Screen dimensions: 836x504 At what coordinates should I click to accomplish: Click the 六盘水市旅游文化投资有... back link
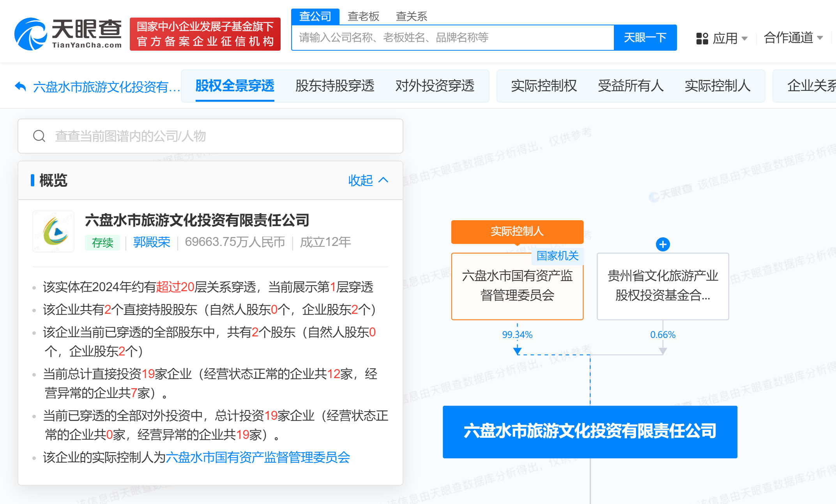[x=106, y=87]
